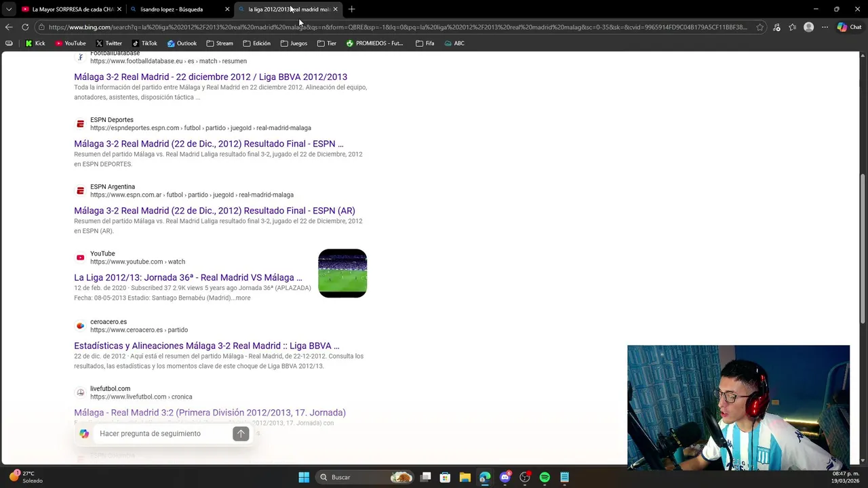Bookmark this page with the star icon
Viewport: 868px width, 488px height.
760,27
